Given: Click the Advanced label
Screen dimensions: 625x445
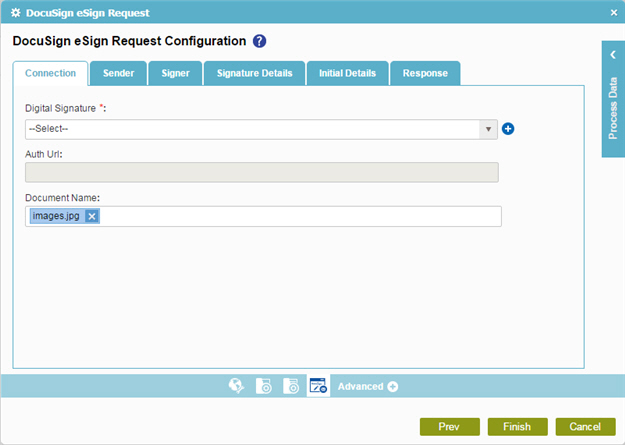Looking at the screenshot, I should point(360,386).
